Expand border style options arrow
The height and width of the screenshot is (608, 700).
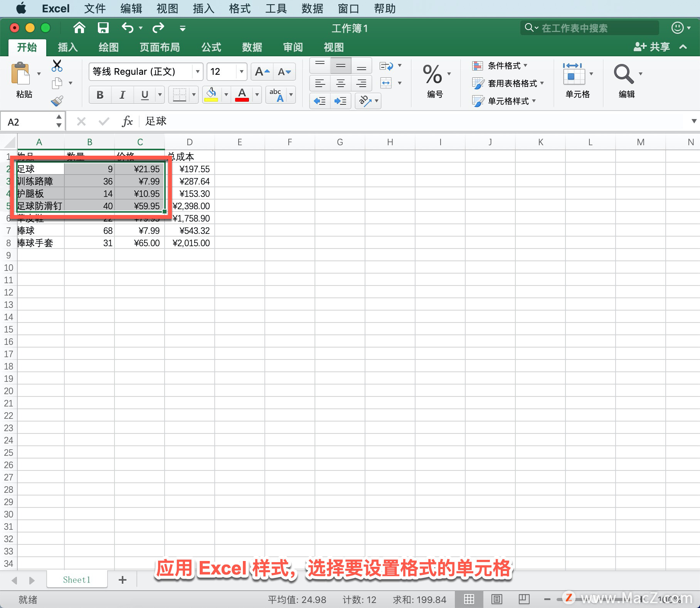(x=194, y=95)
